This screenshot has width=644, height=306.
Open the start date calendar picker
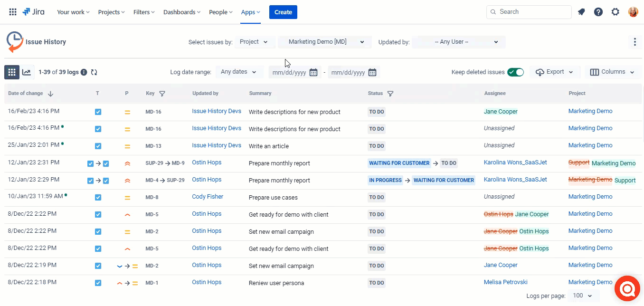tap(313, 72)
